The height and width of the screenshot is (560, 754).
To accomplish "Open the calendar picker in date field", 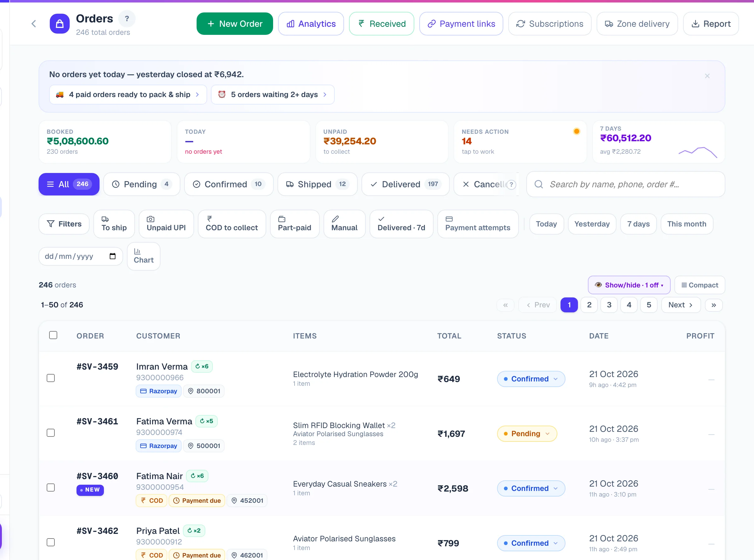I will tap(113, 256).
